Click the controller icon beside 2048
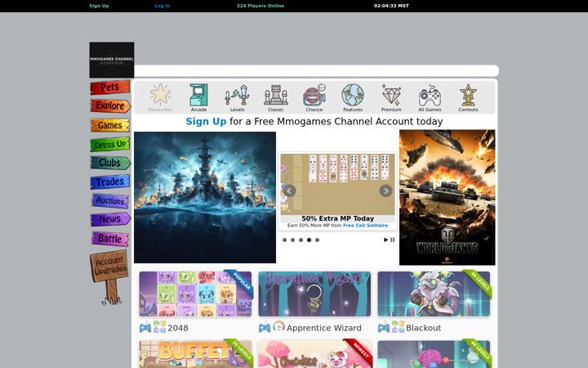This screenshot has height=368, width=588. click(145, 328)
